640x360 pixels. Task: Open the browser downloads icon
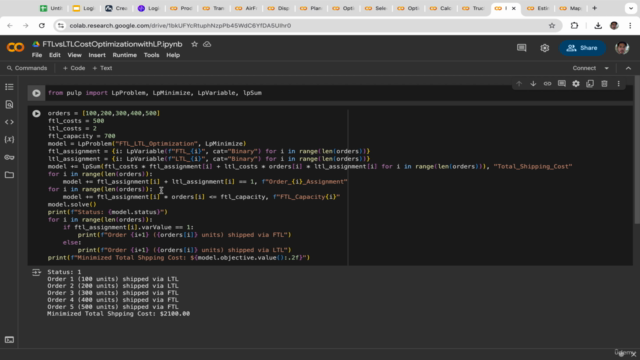598,25
